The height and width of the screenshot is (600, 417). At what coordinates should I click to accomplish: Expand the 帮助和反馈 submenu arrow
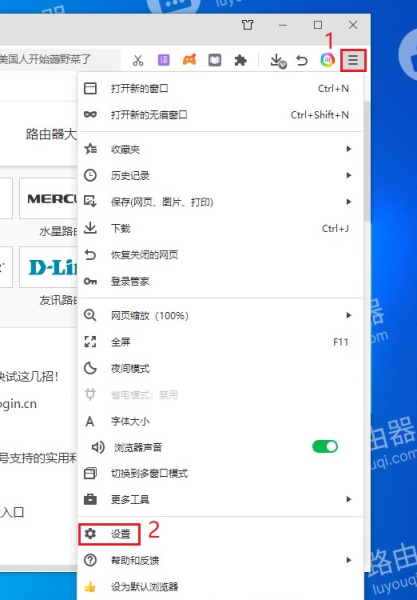tap(349, 560)
